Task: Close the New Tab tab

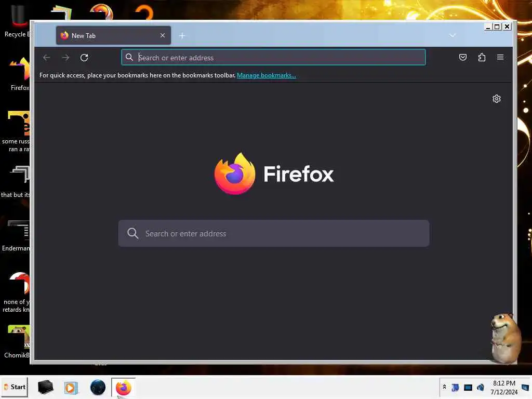Action: coord(163,35)
